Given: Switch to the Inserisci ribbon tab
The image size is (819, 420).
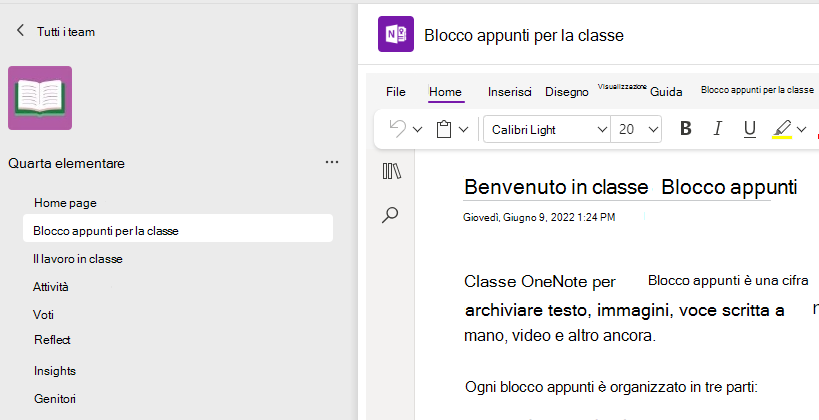Looking at the screenshot, I should coord(509,92).
